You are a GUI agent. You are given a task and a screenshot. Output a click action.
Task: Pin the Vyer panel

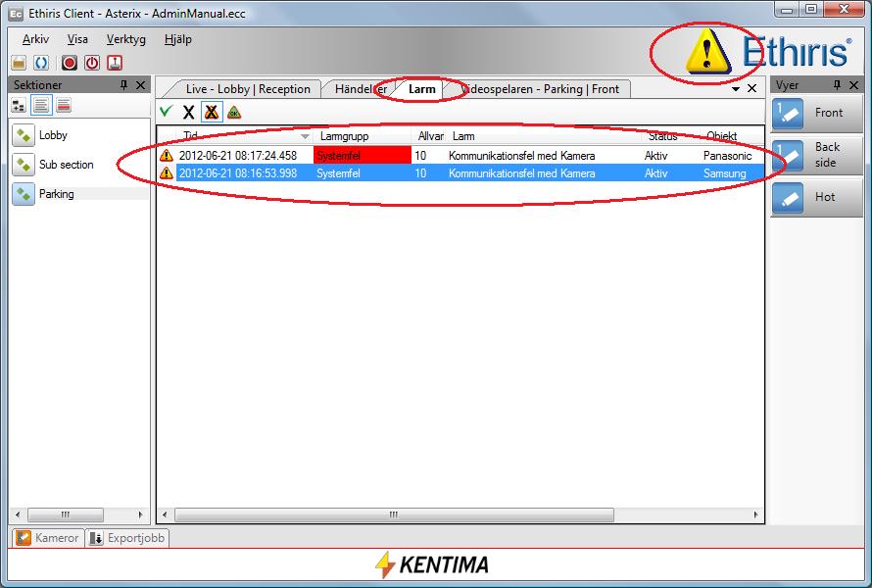point(837,84)
